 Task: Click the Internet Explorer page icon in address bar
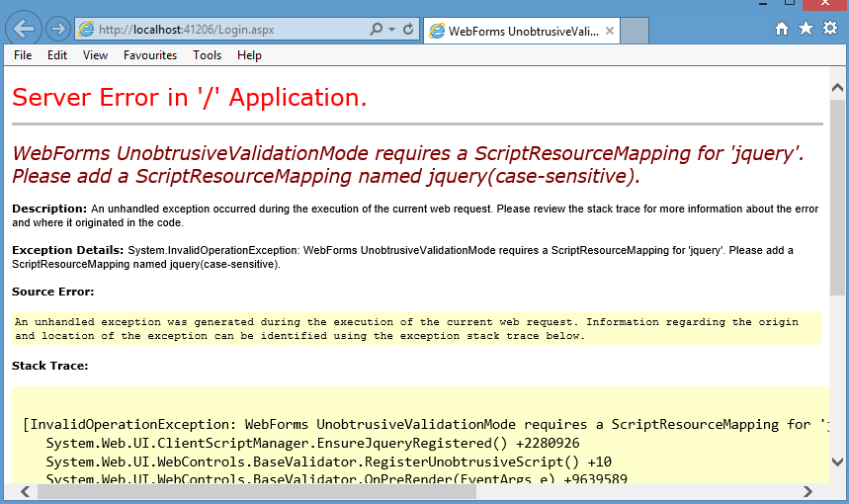(87, 30)
